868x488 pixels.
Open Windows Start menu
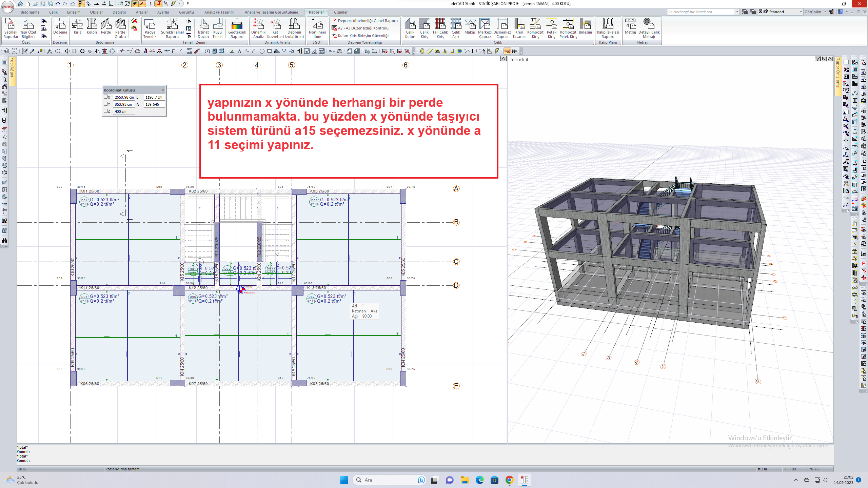(344, 480)
